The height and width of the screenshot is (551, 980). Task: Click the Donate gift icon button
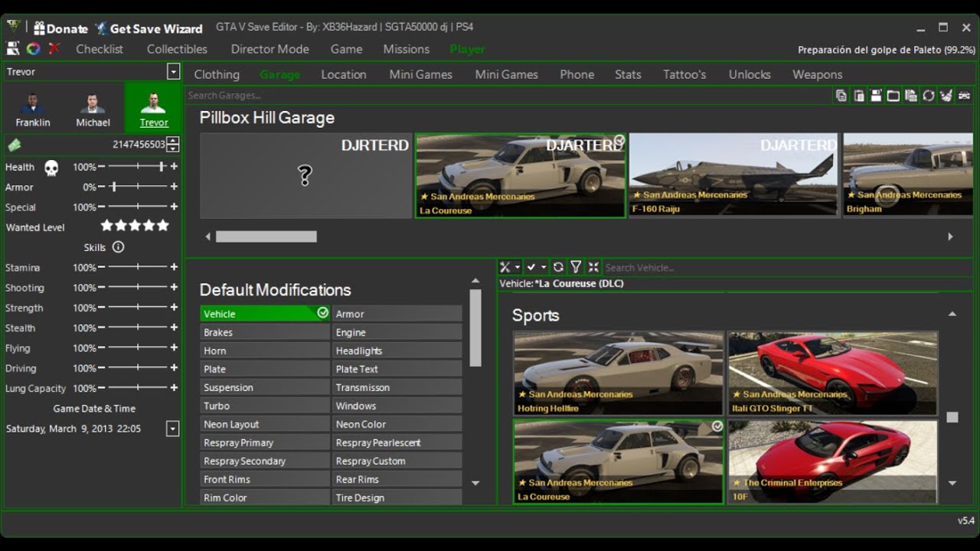pyautogui.click(x=60, y=28)
